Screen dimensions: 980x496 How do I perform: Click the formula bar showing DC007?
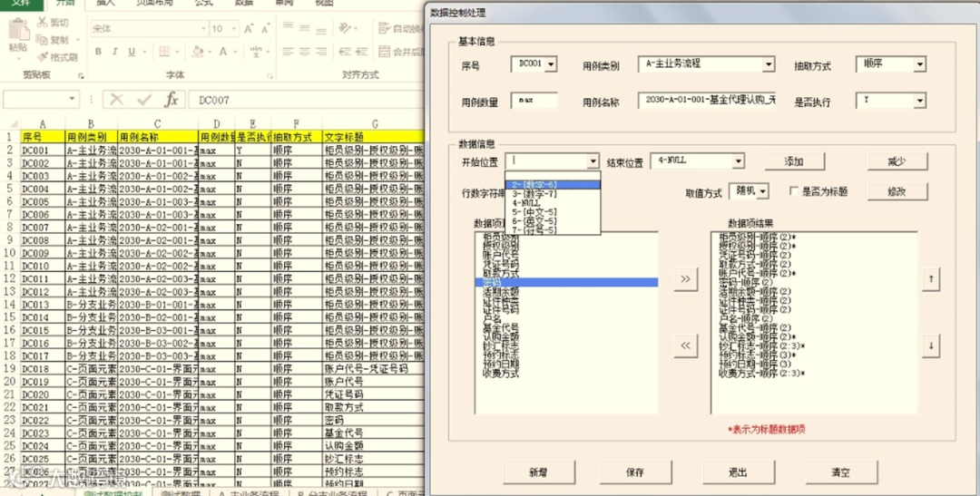point(307,100)
